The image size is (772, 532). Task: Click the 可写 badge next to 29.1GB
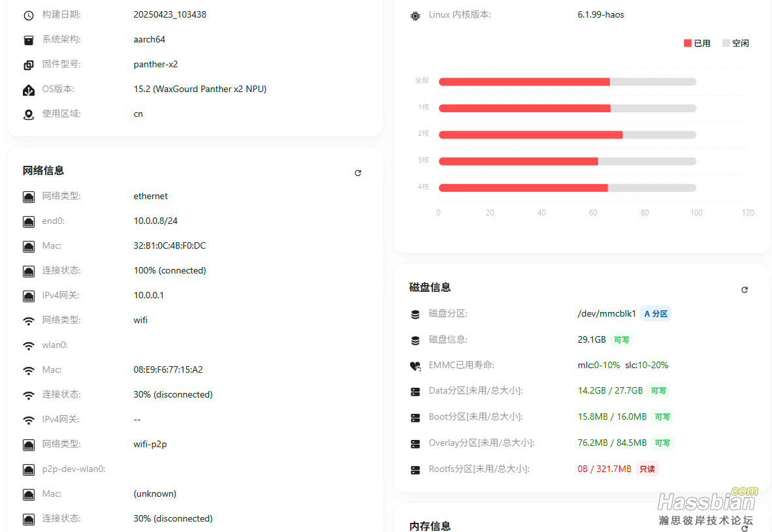621,339
